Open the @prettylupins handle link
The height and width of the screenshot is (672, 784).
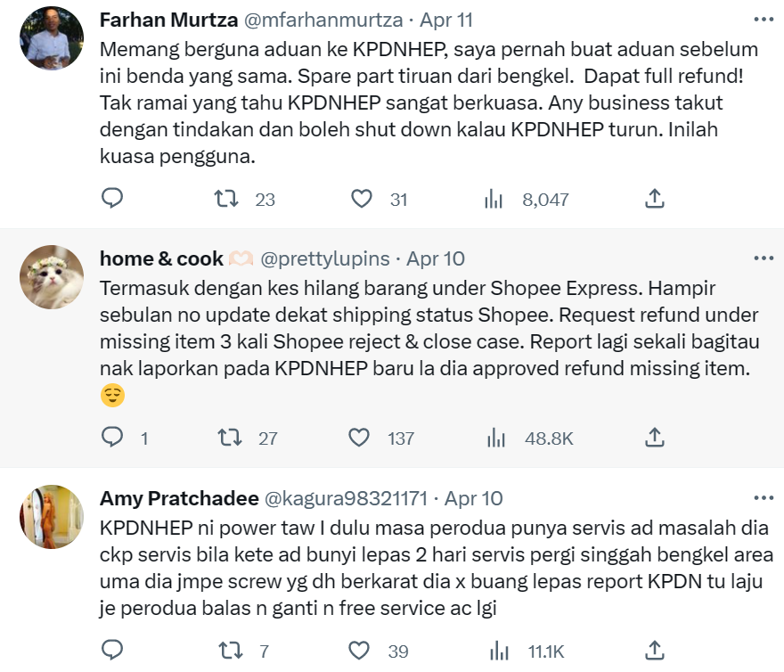[x=324, y=258]
